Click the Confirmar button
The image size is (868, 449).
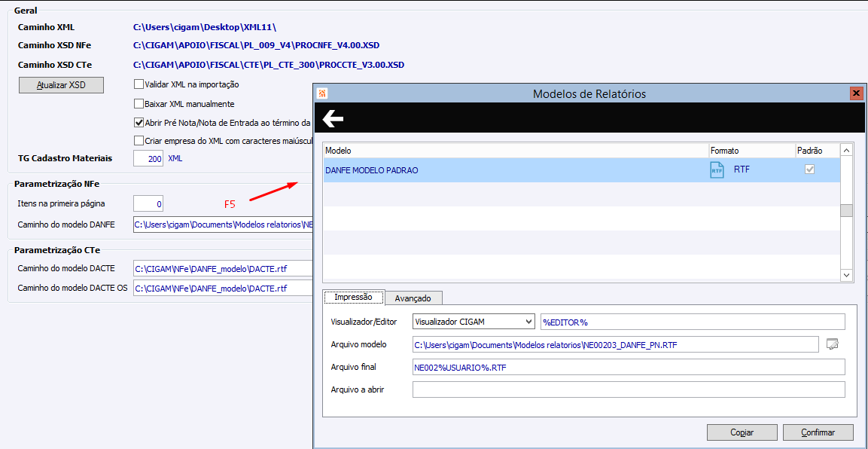pos(818,432)
